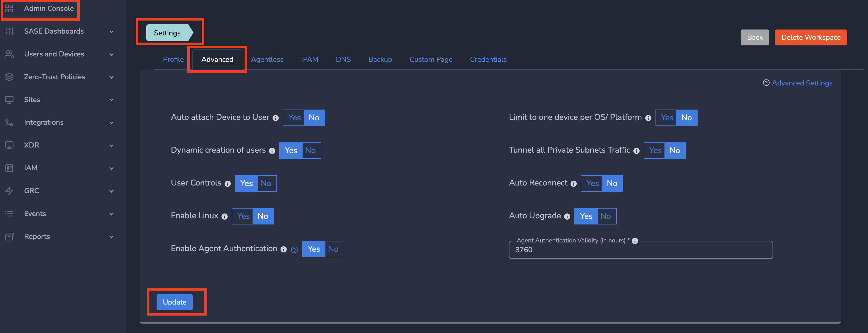868x333 pixels.
Task: Open the XDR sidebar icon
Action: [9, 145]
